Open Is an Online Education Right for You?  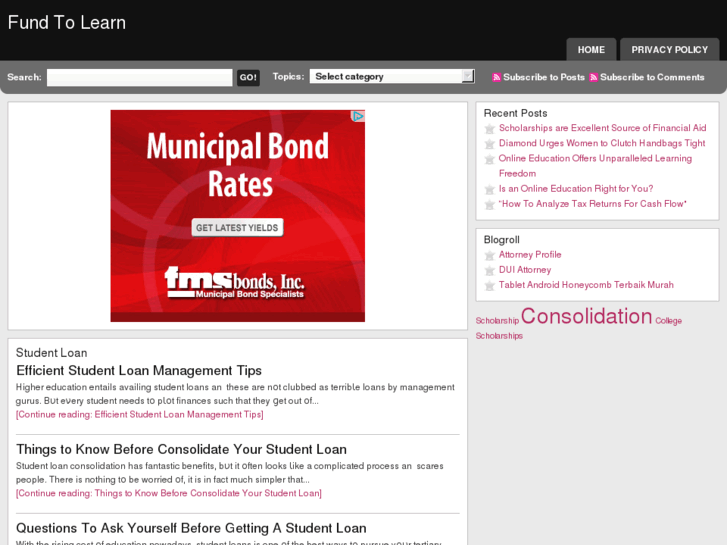576,189
